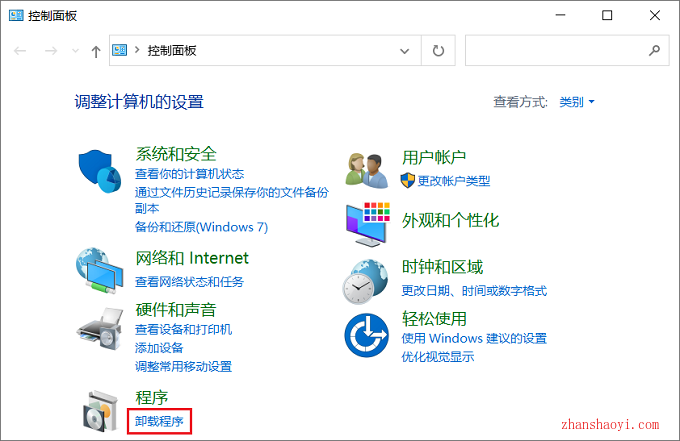
Task: Click the 控制面板 breadcrumb in address bar
Action: coord(172,51)
